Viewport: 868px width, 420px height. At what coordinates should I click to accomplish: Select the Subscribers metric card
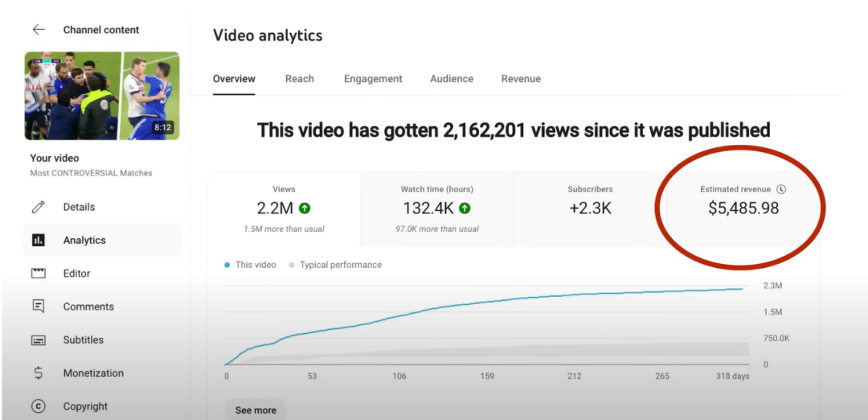click(x=589, y=208)
